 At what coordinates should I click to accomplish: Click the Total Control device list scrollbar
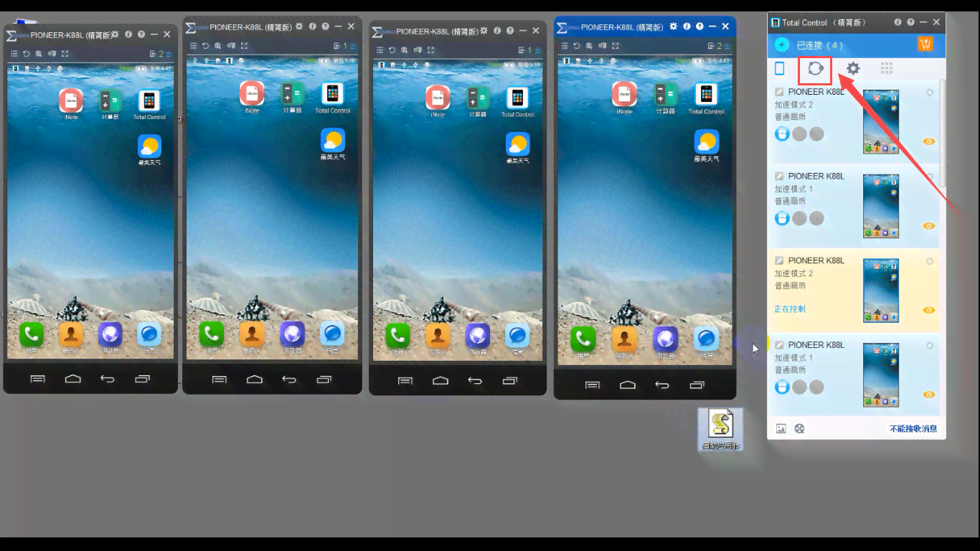click(942, 133)
